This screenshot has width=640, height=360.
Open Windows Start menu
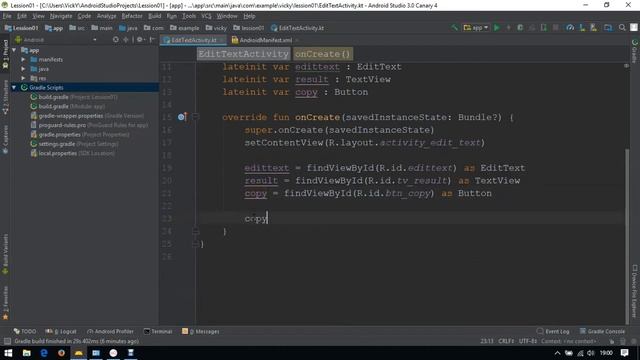tap(8, 353)
